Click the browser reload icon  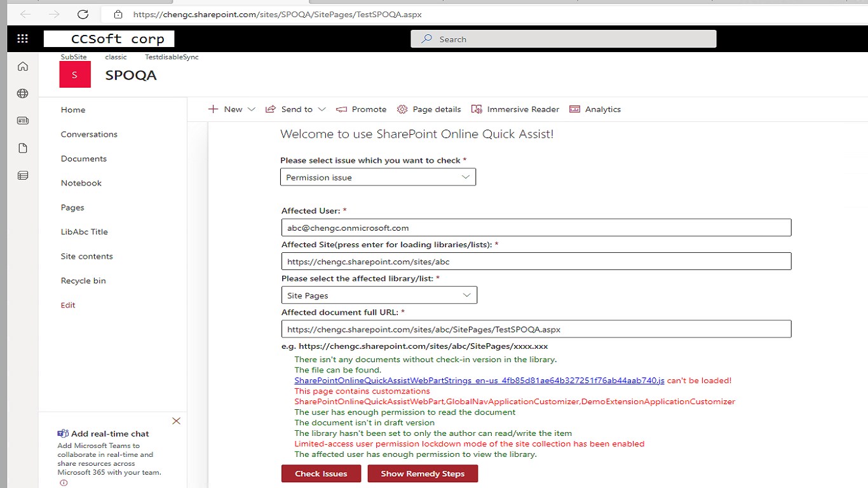coord(83,14)
